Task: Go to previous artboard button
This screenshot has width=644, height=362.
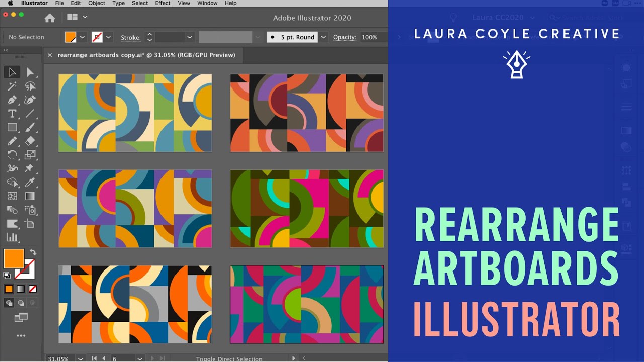Action: pos(104,359)
